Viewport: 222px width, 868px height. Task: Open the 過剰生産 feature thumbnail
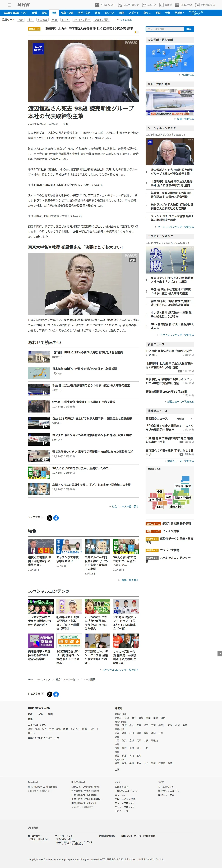point(41,547)
